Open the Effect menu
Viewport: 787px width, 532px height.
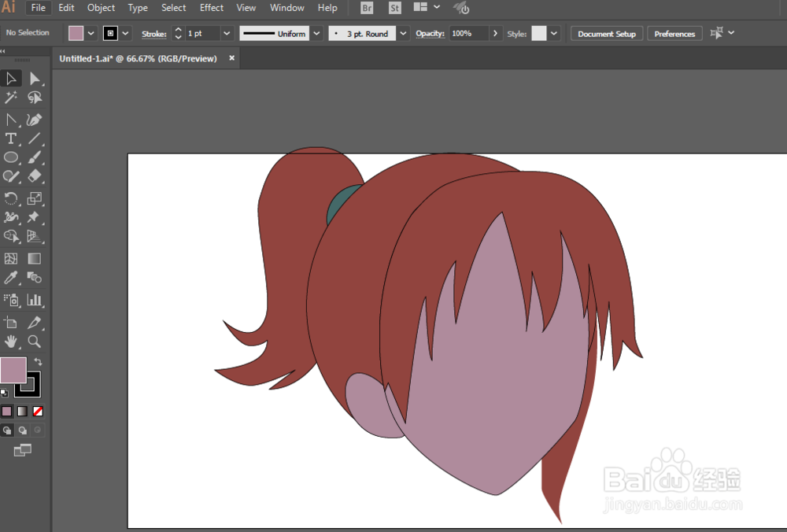(212, 8)
